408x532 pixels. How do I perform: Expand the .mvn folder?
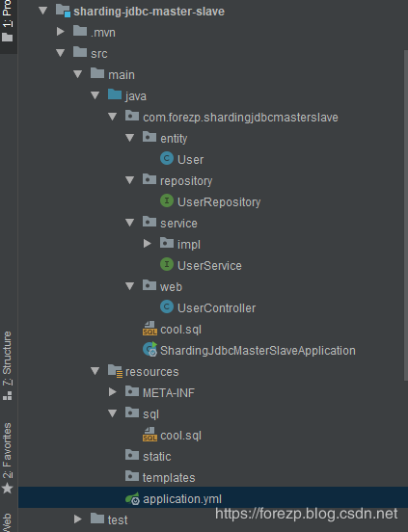61,32
